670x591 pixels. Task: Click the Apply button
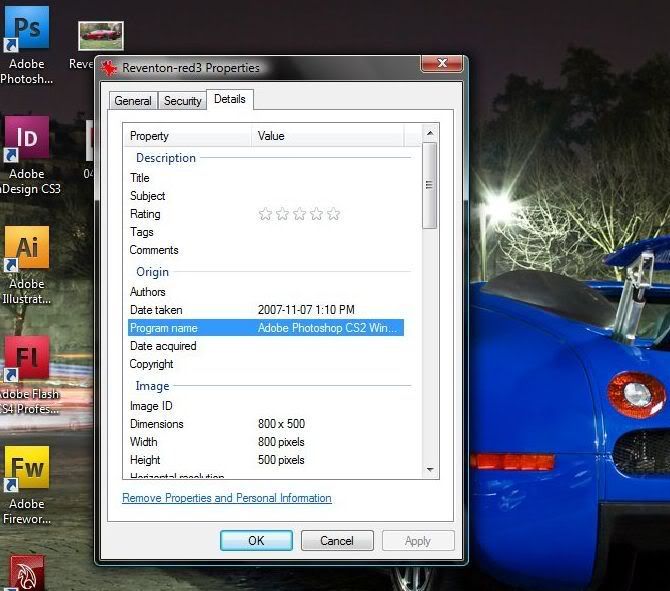coord(418,541)
